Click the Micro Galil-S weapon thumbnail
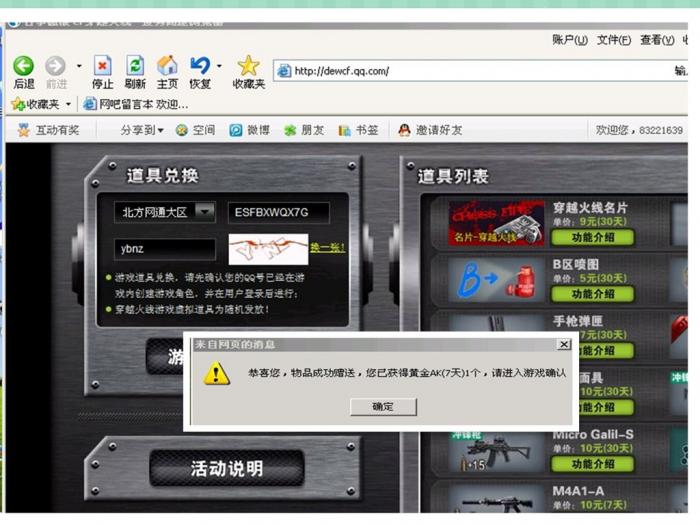The image size is (700, 525). point(496,451)
